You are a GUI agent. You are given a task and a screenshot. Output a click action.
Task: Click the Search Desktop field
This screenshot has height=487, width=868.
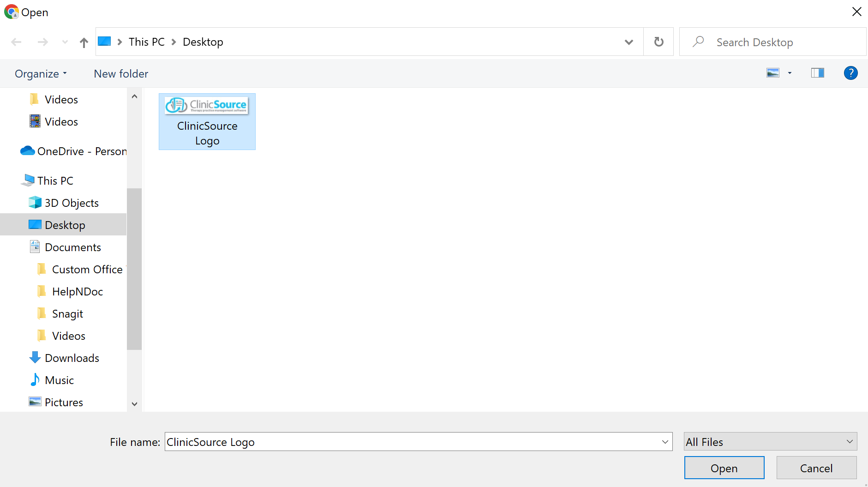772,42
